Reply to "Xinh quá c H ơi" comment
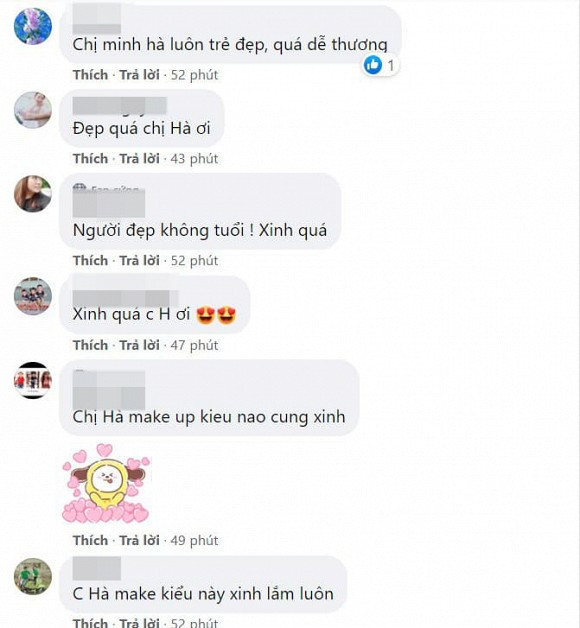The image size is (580, 628). (x=139, y=345)
